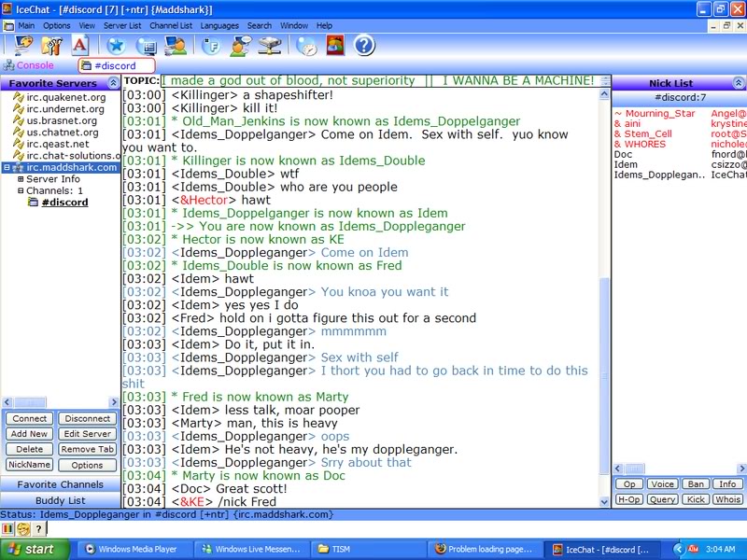Click the Ban button
747x560 pixels.
tap(696, 483)
